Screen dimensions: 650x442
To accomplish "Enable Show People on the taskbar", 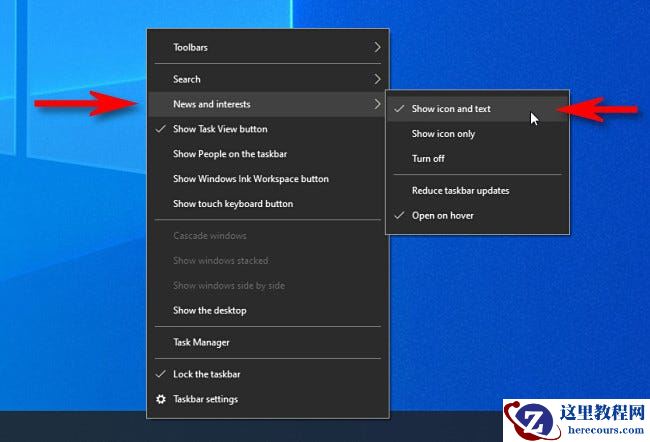I will click(x=268, y=154).
